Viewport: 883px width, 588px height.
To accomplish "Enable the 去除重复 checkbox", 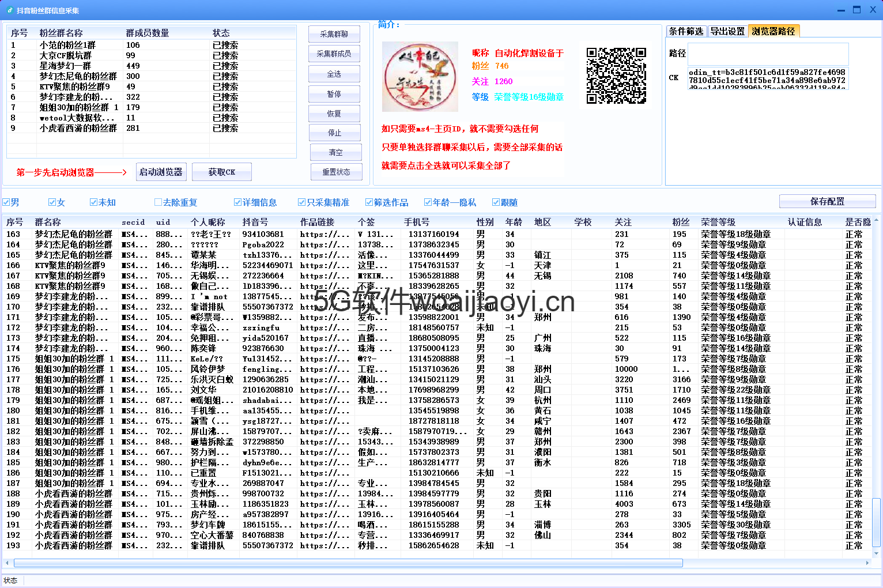I will pos(176,202).
